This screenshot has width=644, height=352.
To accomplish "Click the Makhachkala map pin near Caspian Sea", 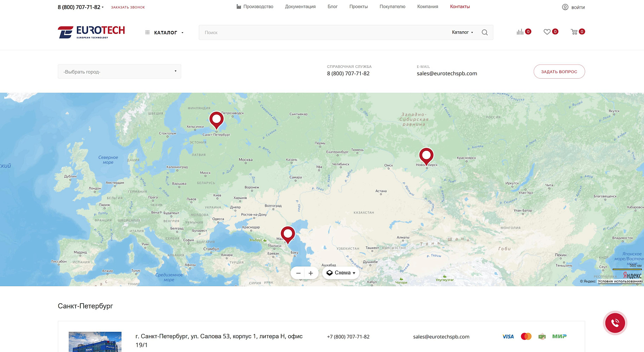I will 288,234.
